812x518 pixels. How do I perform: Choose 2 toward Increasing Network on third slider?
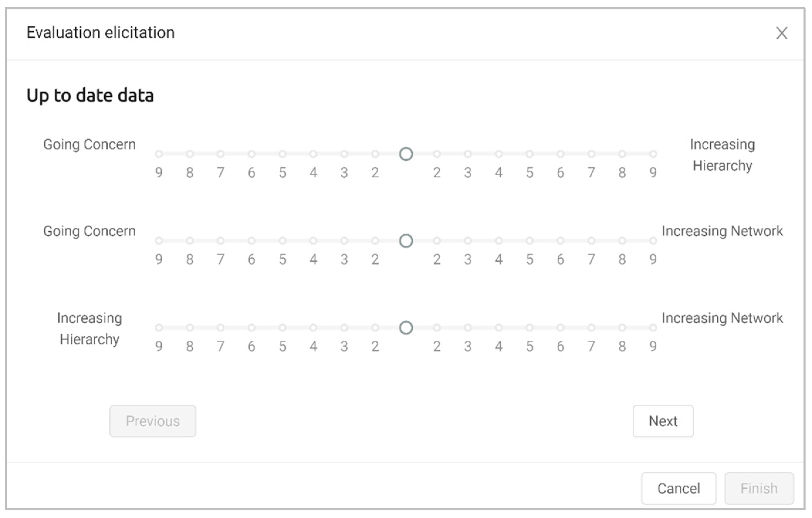pos(437,327)
